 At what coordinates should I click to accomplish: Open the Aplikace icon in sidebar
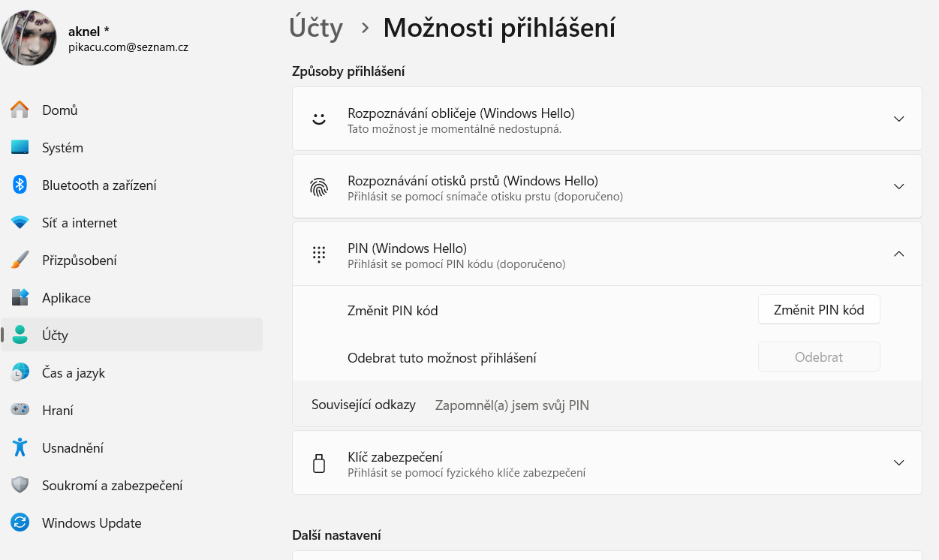click(20, 297)
